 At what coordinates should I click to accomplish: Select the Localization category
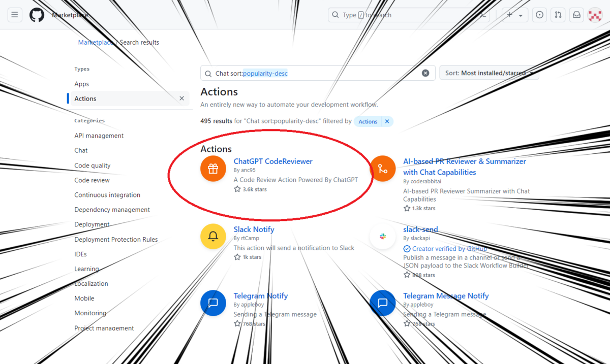pyautogui.click(x=91, y=284)
